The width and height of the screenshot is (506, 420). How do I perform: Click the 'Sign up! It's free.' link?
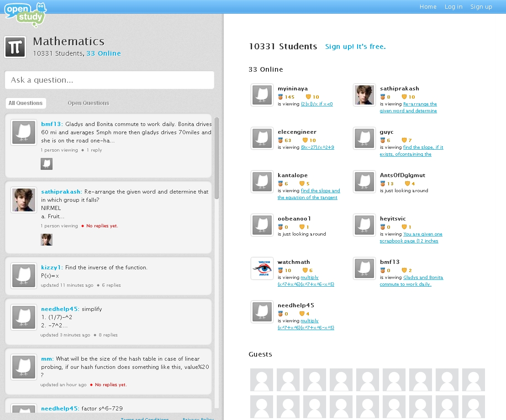tap(355, 47)
